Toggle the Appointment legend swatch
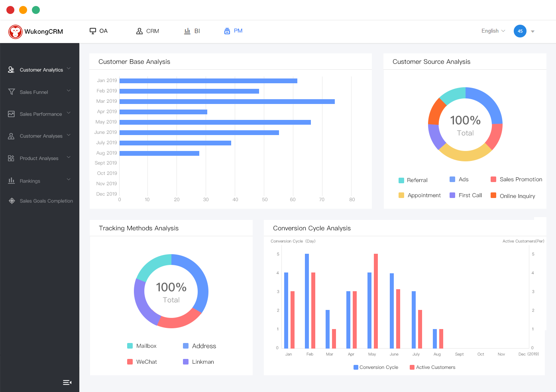This screenshot has height=392, width=556. coord(401,195)
